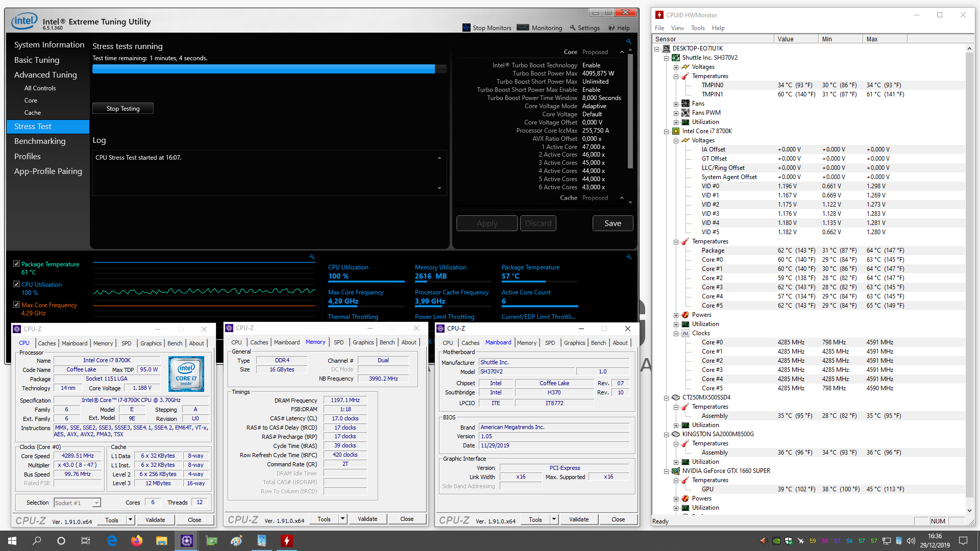
Task: Select the Shuttle Inc. SH370V2 motherboard icon in HWMonitor
Action: coord(676,58)
